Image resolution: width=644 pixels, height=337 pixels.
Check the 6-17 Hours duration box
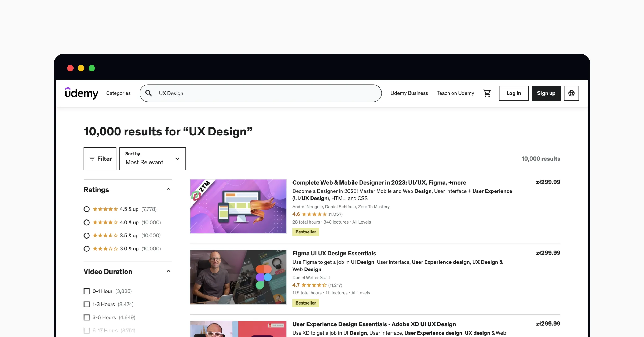coord(87,331)
